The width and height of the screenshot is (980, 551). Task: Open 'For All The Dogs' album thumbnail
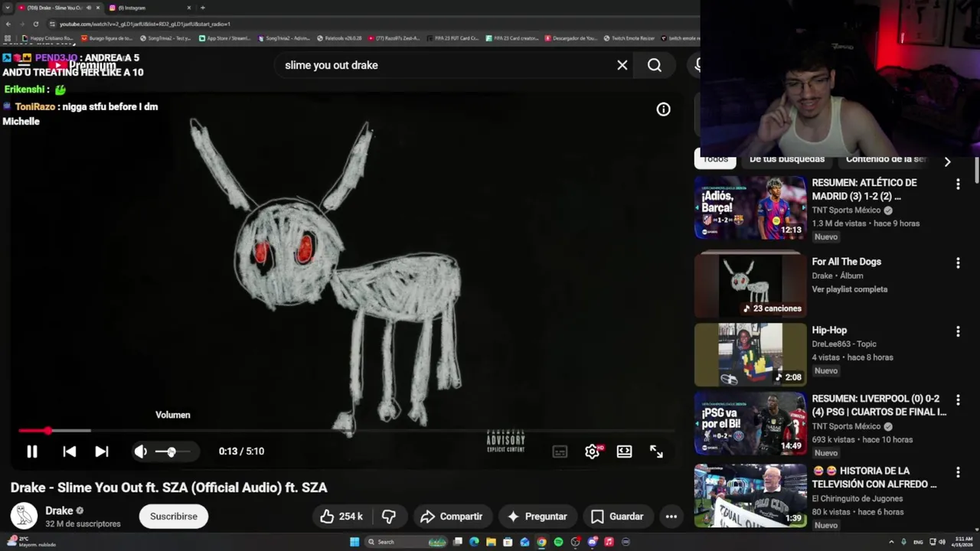coord(750,285)
